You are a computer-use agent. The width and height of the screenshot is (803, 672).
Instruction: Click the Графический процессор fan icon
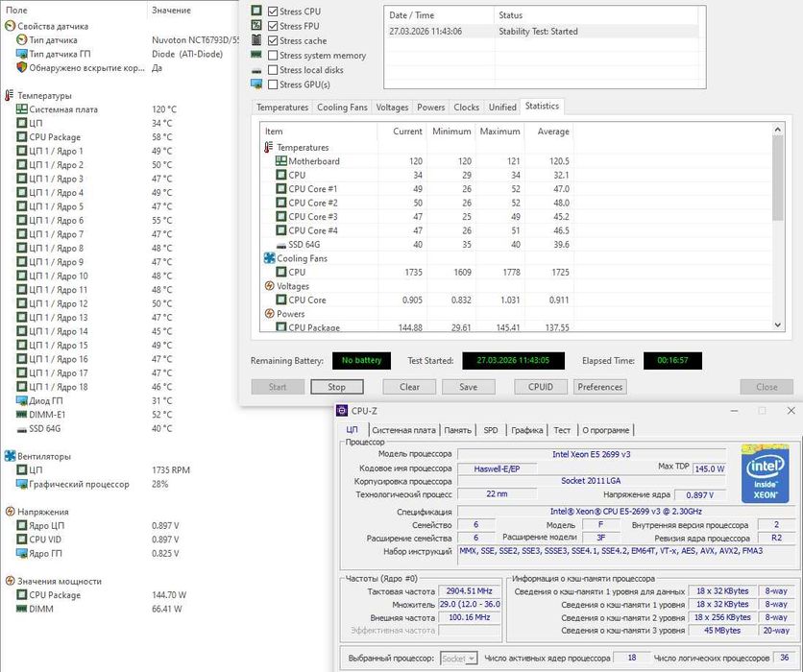21,484
